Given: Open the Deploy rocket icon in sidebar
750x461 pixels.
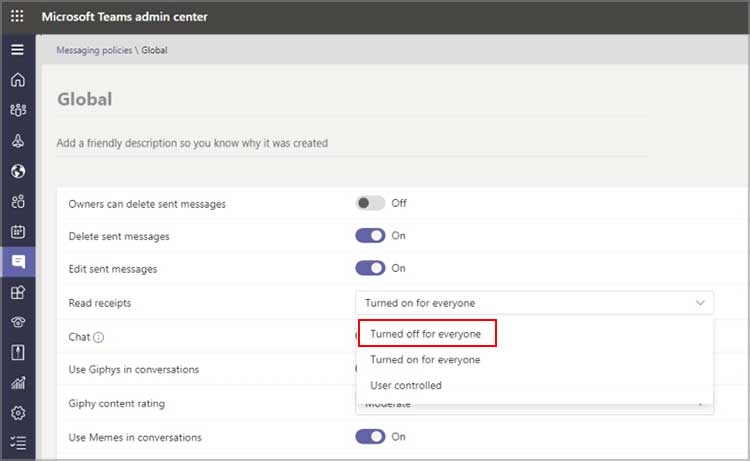Looking at the screenshot, I should (x=18, y=141).
